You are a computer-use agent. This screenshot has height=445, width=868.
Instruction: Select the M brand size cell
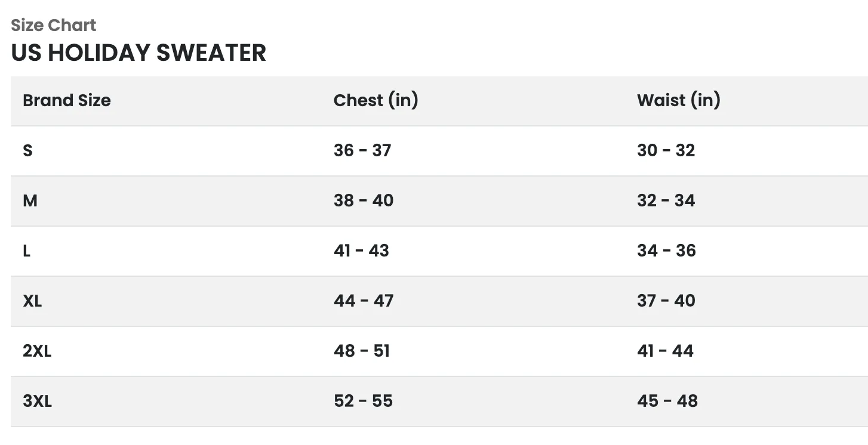point(30,200)
